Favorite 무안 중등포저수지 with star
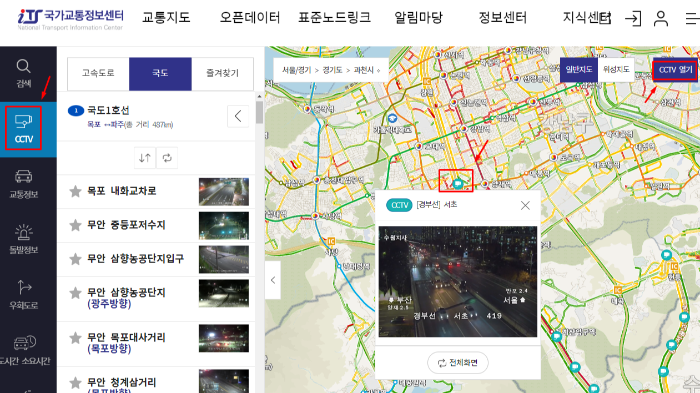Screen dimensions: 700x393 (75, 225)
